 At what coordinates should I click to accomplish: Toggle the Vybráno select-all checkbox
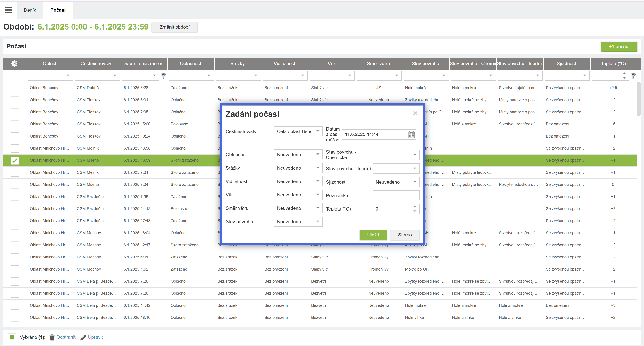click(12, 337)
